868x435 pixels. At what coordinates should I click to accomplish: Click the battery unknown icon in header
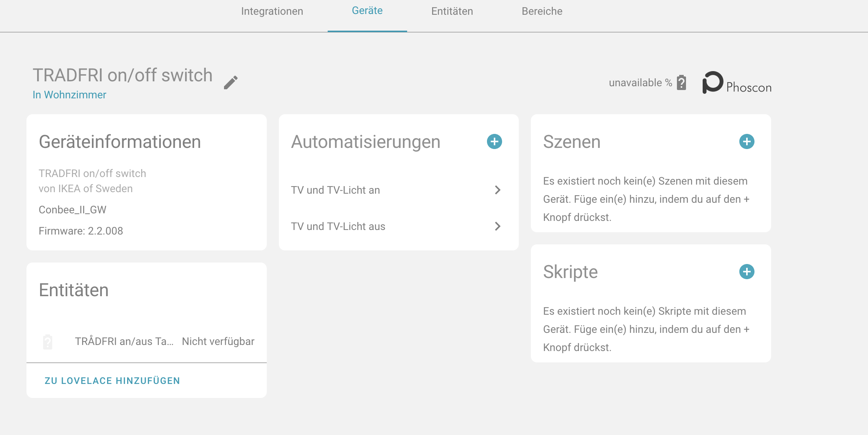[681, 82]
